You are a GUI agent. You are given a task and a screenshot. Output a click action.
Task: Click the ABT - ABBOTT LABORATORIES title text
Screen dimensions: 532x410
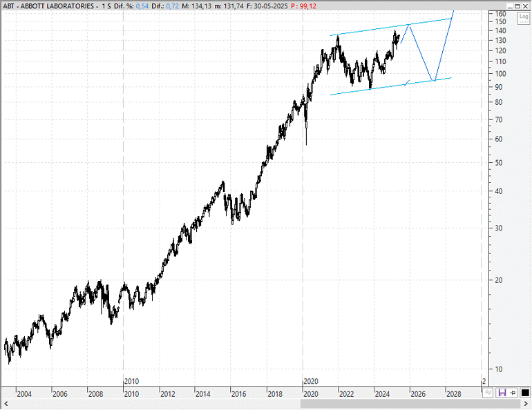(x=48, y=6)
